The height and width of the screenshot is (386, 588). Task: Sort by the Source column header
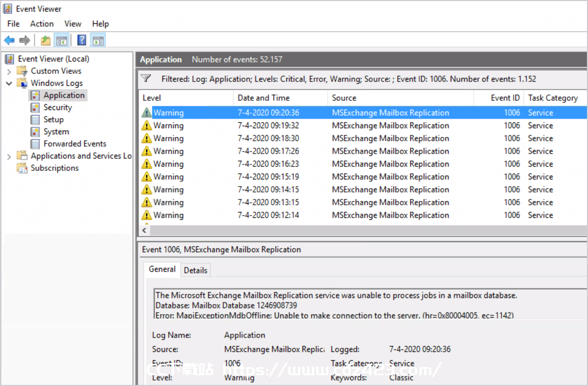(x=400, y=98)
